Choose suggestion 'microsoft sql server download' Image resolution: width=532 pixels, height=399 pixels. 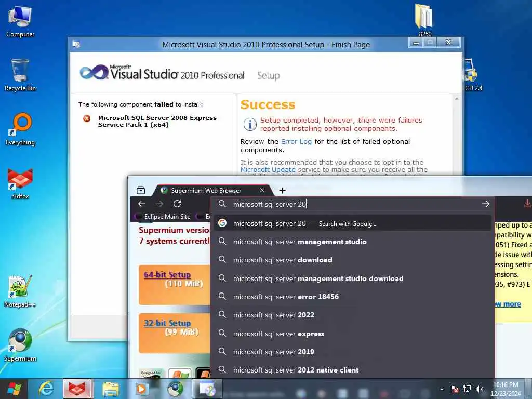[x=353, y=260]
